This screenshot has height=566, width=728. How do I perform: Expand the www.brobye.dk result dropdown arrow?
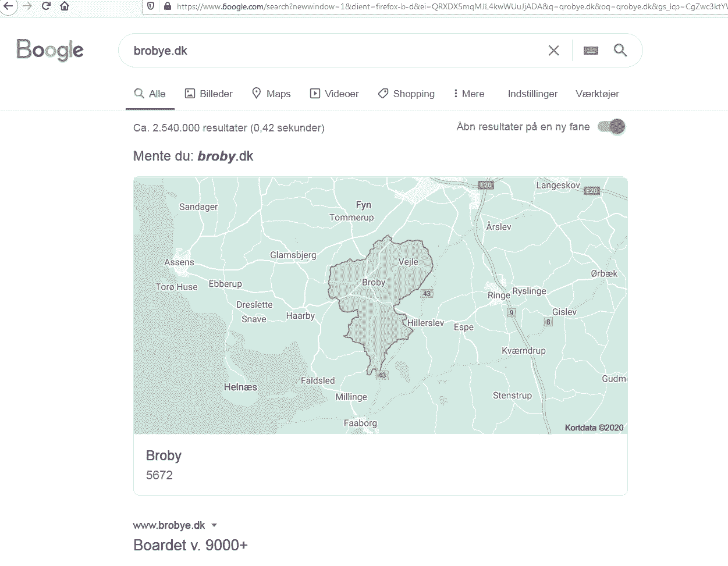pos(214,525)
